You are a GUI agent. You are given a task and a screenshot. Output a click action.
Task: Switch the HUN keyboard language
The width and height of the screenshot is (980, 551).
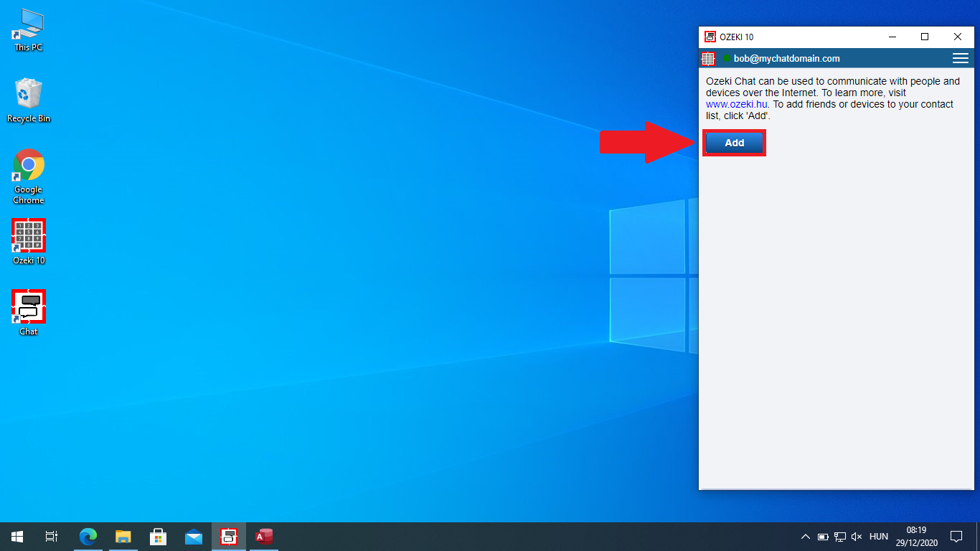[878, 537]
